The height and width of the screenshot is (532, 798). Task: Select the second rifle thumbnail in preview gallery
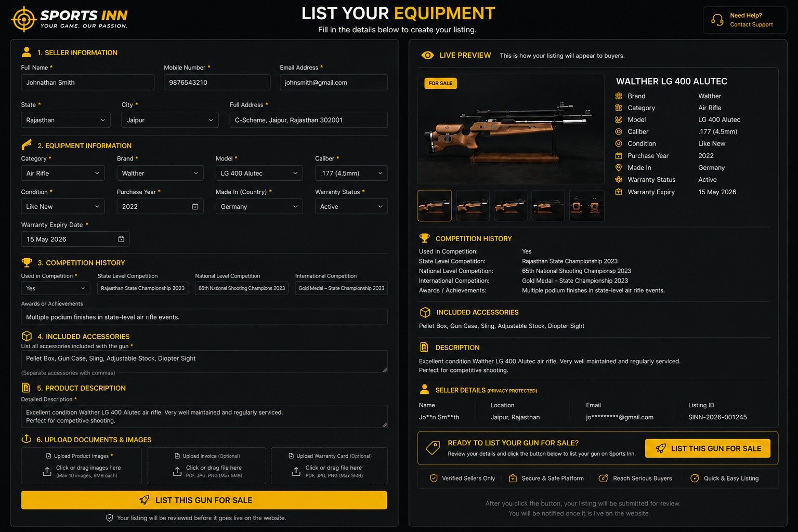click(473, 206)
